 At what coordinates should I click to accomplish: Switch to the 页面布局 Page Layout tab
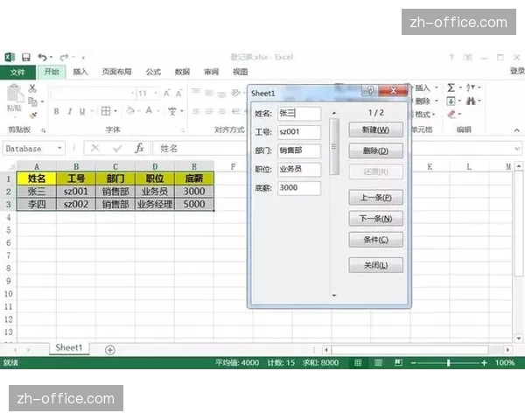pyautogui.click(x=116, y=72)
